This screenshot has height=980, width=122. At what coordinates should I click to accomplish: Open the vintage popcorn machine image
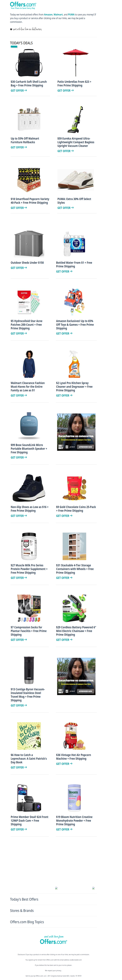(x=74, y=737)
